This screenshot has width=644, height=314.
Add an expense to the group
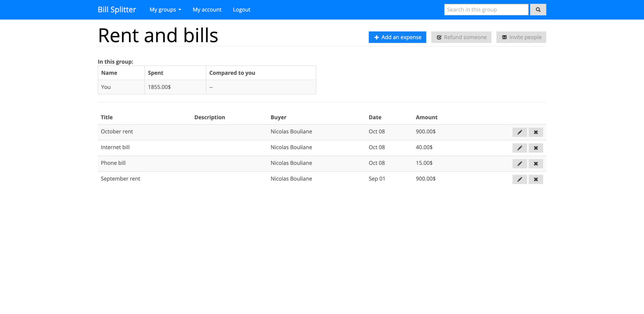click(x=397, y=37)
